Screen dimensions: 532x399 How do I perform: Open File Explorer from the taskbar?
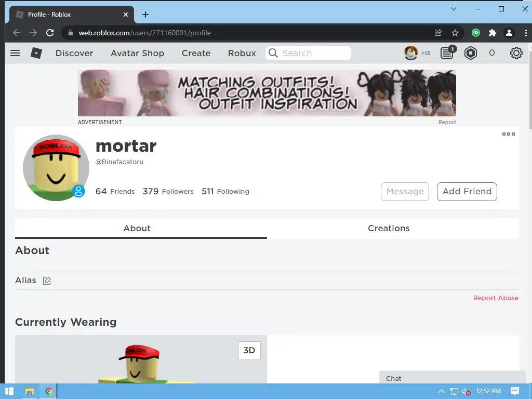point(29,392)
